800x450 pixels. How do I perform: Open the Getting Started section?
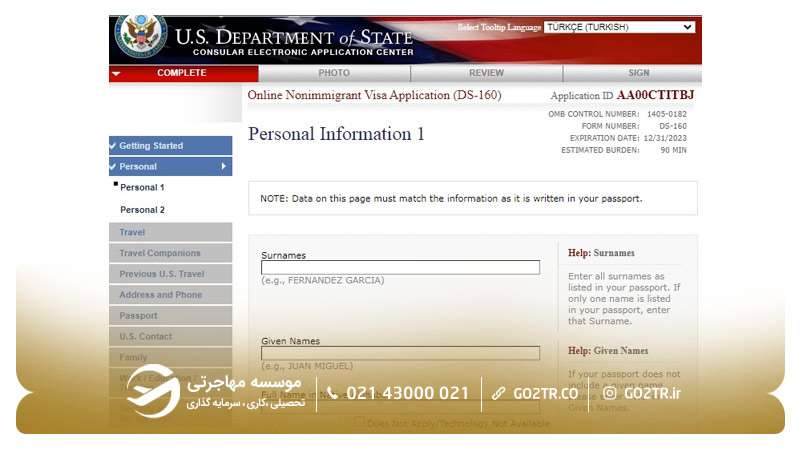[170, 145]
